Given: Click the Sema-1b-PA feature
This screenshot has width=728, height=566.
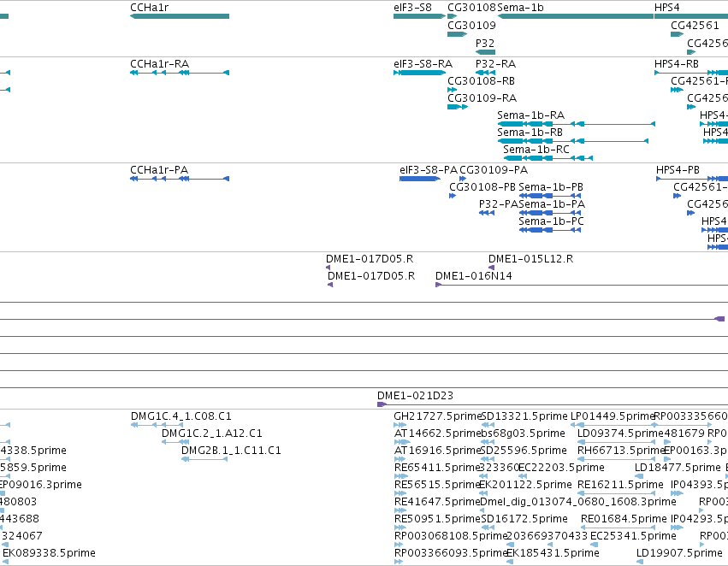Looking at the screenshot, I should point(550,213).
